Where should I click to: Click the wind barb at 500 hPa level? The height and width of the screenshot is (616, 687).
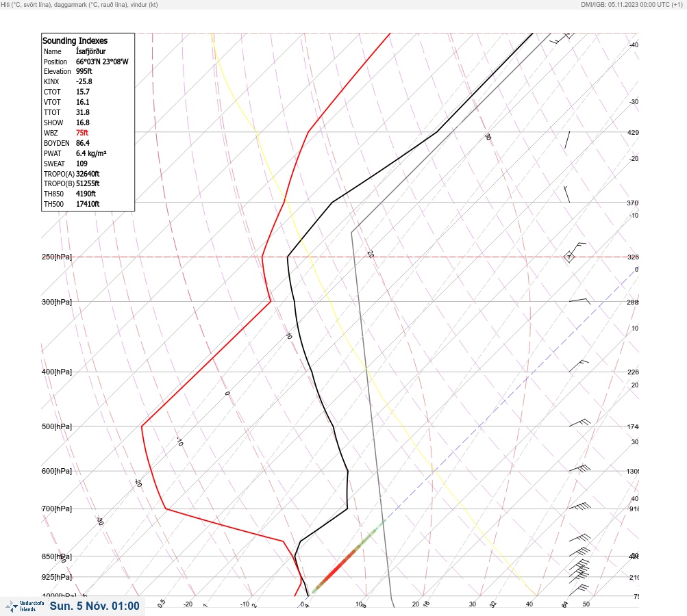pyautogui.click(x=579, y=423)
